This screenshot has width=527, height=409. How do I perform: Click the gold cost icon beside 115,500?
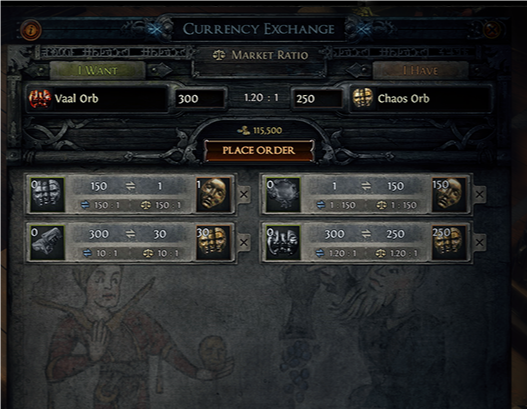click(244, 130)
